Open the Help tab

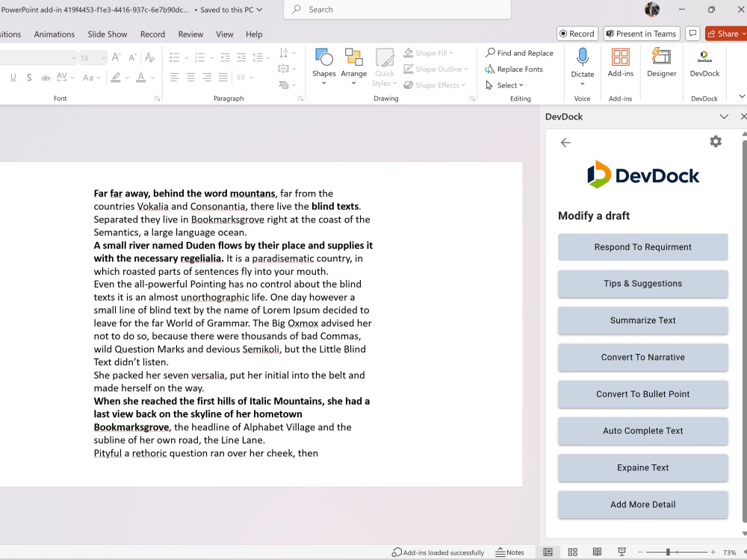pyautogui.click(x=254, y=34)
